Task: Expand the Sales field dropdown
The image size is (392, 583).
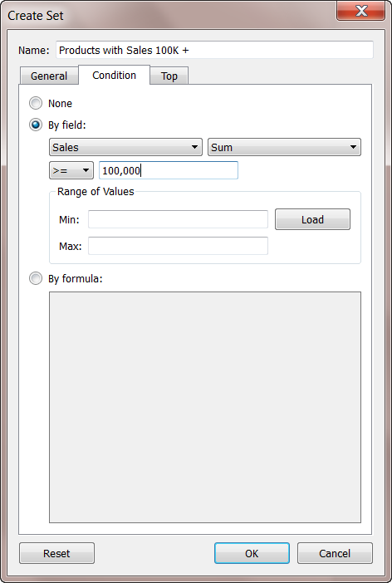Action: point(125,147)
